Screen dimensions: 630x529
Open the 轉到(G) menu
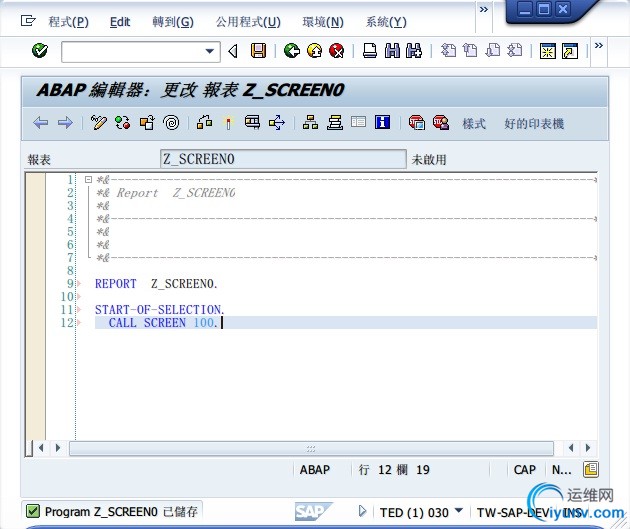coord(173,22)
